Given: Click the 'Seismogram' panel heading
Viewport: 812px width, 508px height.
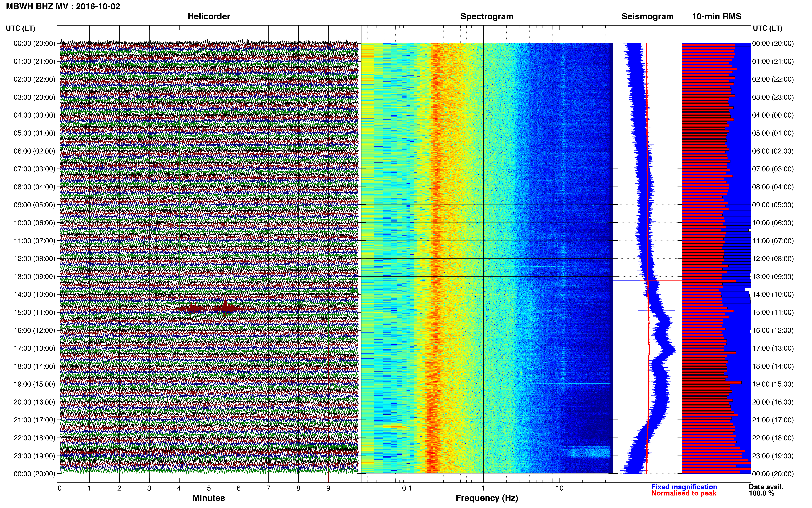Looking at the screenshot, I should 648,16.
